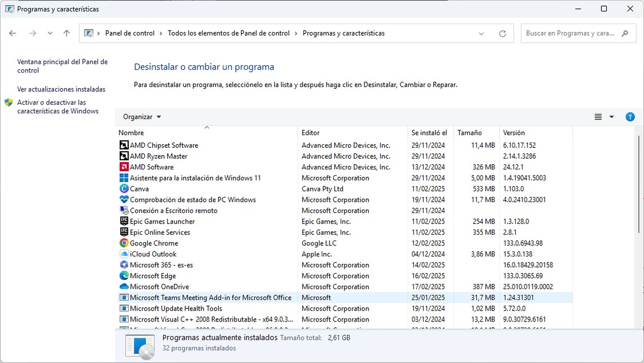Screen dimensions: 644x363
Task: Open the blue help question mark
Action: pyautogui.click(x=630, y=117)
